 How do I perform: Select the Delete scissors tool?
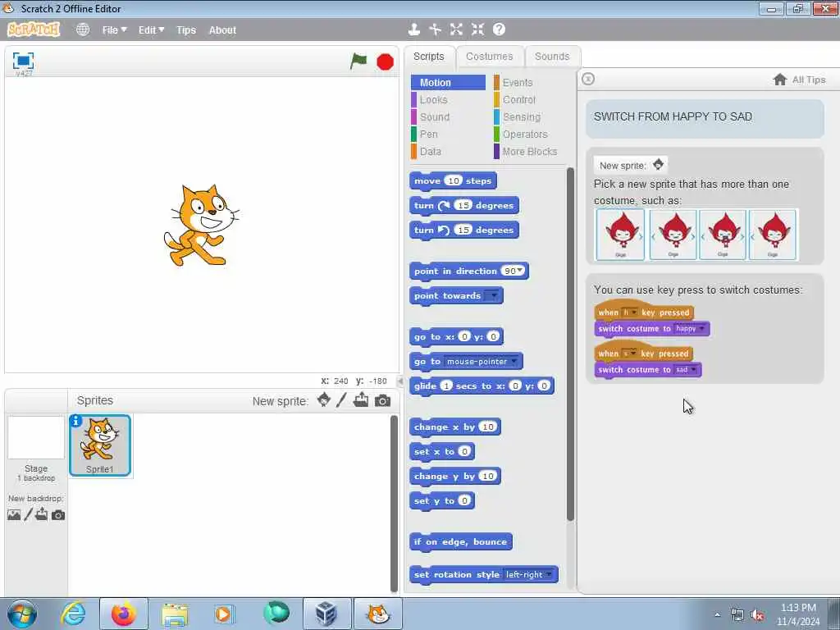435,30
